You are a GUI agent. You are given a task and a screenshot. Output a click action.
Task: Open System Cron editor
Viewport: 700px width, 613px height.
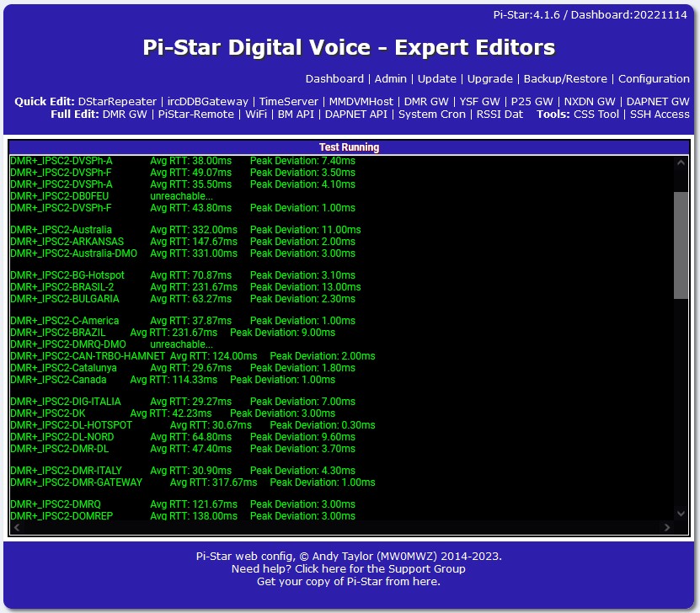click(431, 115)
